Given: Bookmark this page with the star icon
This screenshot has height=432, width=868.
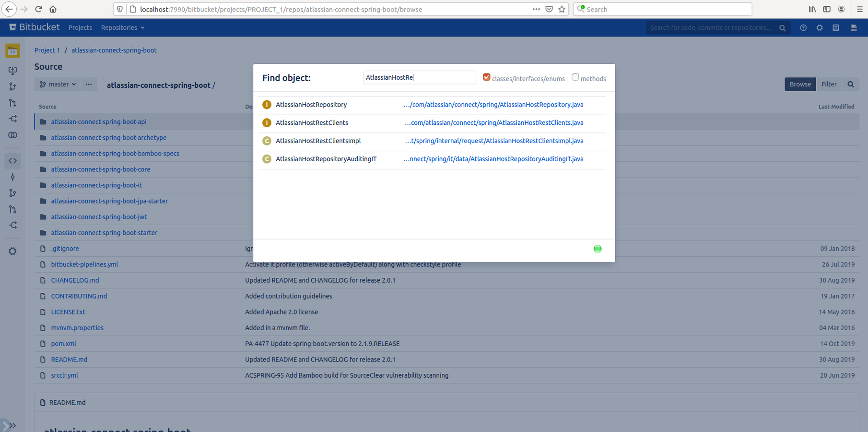Looking at the screenshot, I should tap(562, 9).
